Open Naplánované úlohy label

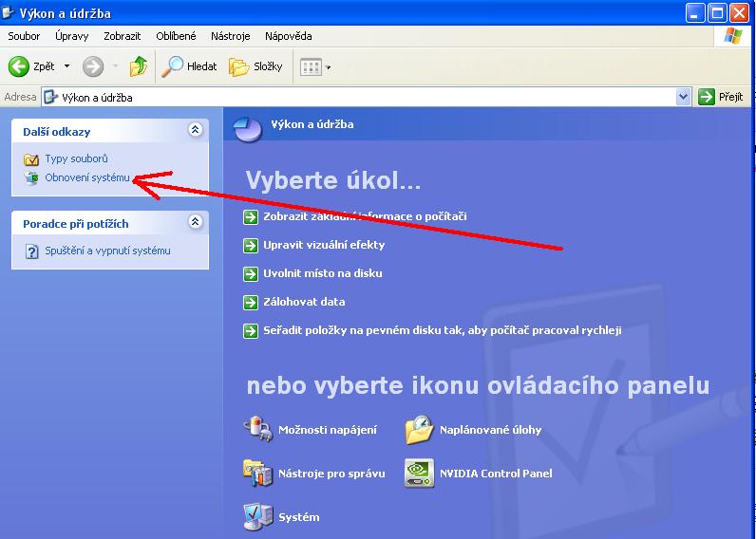tap(490, 430)
